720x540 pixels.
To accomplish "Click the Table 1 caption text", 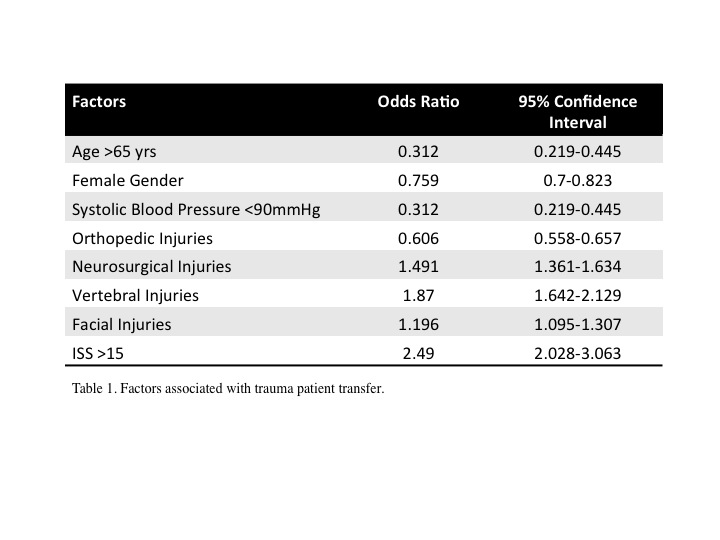I will coord(228,388).
